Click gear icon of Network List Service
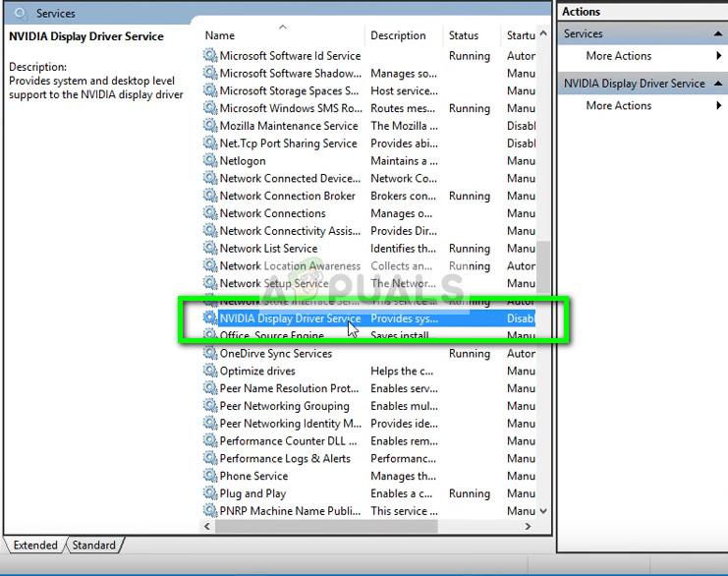The width and height of the screenshot is (728, 576). [210, 248]
